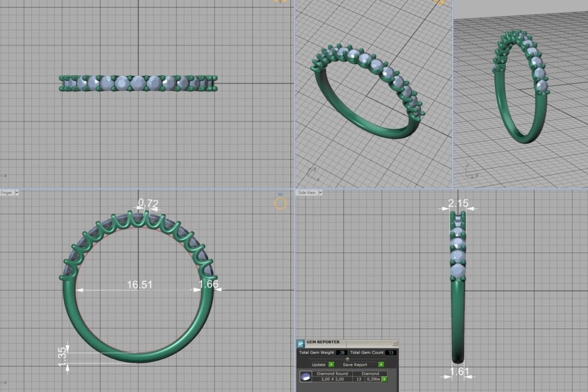Click the 0.72 prong dimension label

tap(148, 204)
